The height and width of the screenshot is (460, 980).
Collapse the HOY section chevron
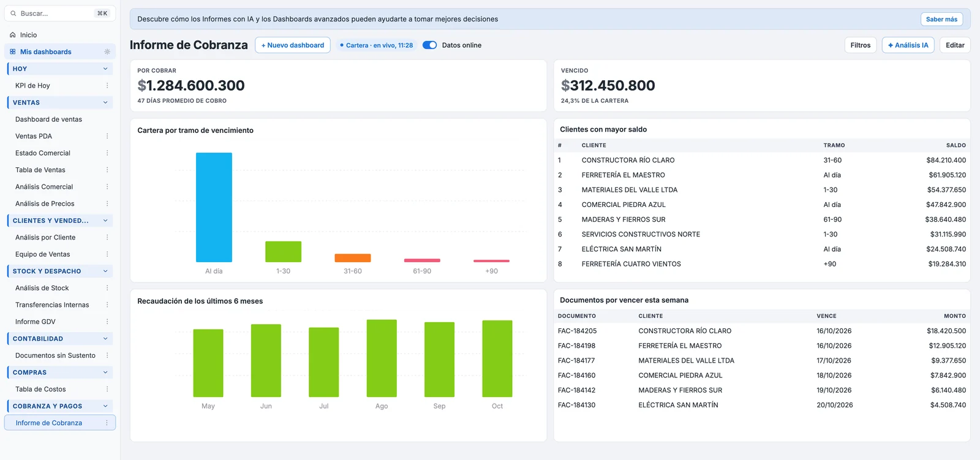(105, 69)
